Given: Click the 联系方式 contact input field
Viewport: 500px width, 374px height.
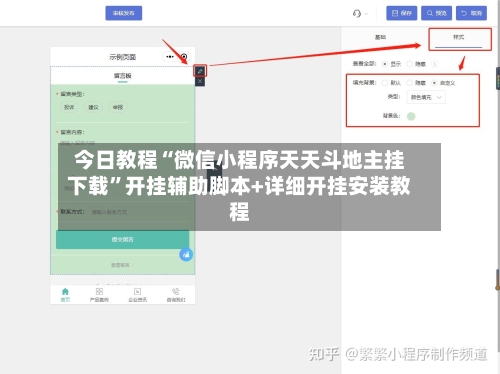Looking at the screenshot, I should coord(140,212).
